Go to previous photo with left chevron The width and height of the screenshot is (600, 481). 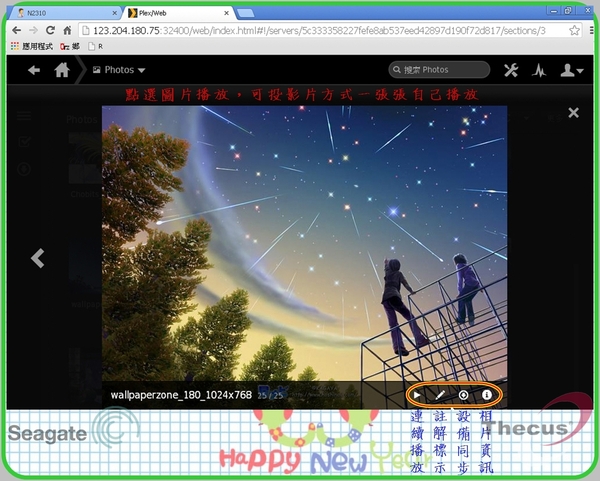coord(38,258)
